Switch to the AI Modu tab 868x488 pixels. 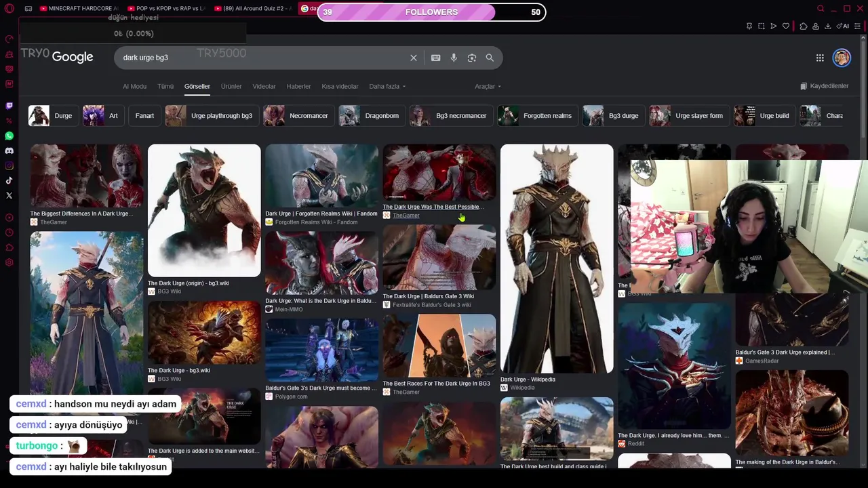point(134,86)
